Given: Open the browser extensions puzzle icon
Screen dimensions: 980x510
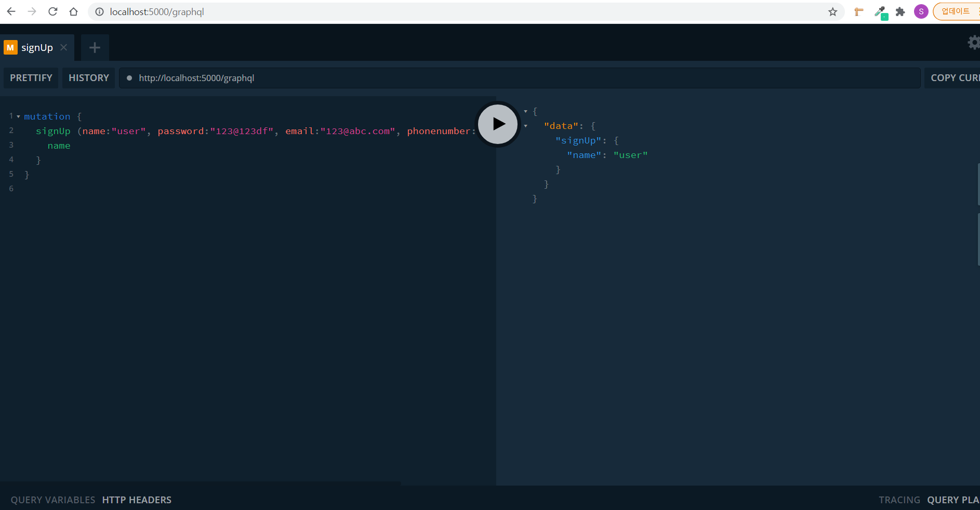Looking at the screenshot, I should (x=900, y=11).
